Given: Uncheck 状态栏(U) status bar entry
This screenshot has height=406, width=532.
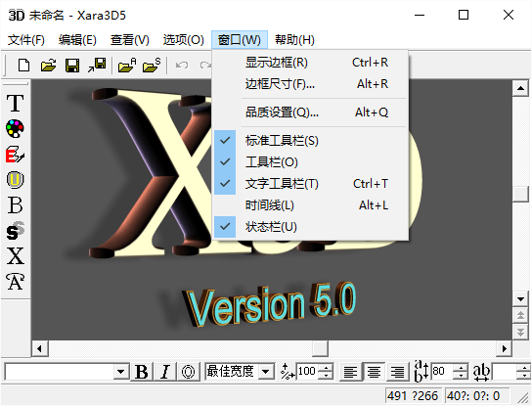Looking at the screenshot, I should click(310, 227).
